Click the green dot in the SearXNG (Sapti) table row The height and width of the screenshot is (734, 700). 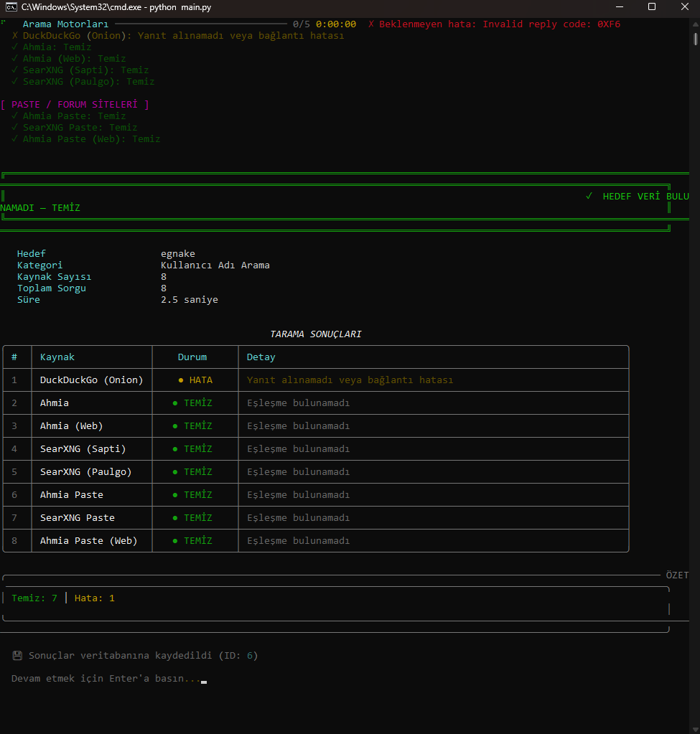pos(175,449)
